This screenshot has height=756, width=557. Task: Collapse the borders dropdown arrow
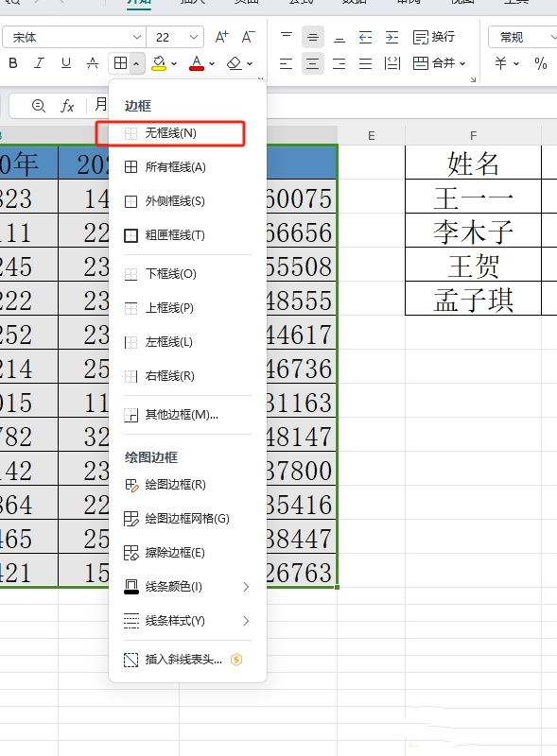136,63
